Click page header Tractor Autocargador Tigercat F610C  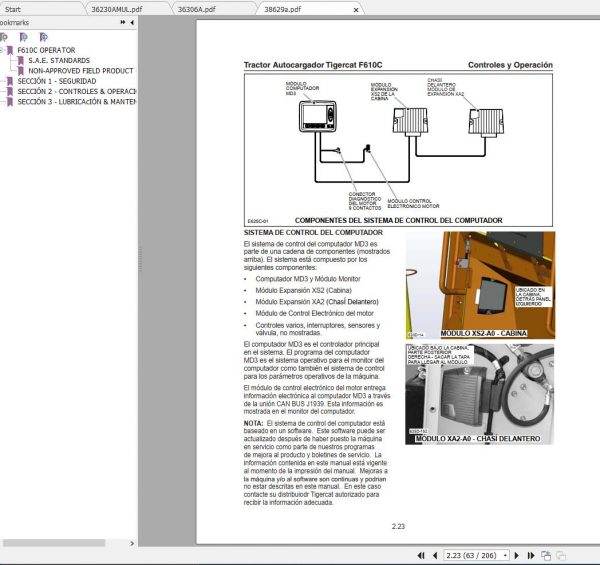[x=313, y=65]
